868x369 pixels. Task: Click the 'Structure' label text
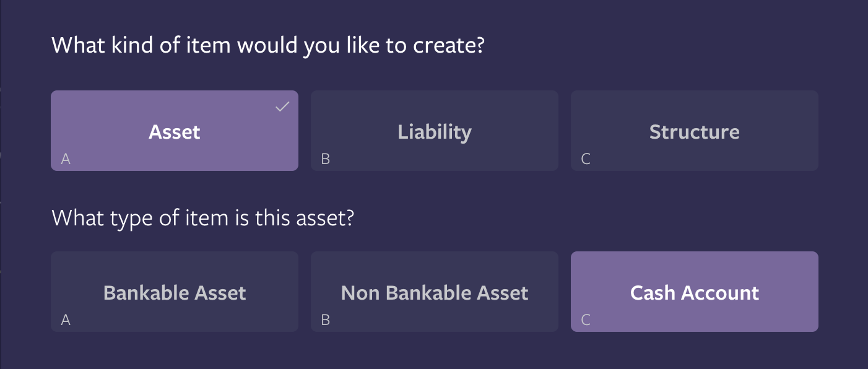tap(694, 132)
